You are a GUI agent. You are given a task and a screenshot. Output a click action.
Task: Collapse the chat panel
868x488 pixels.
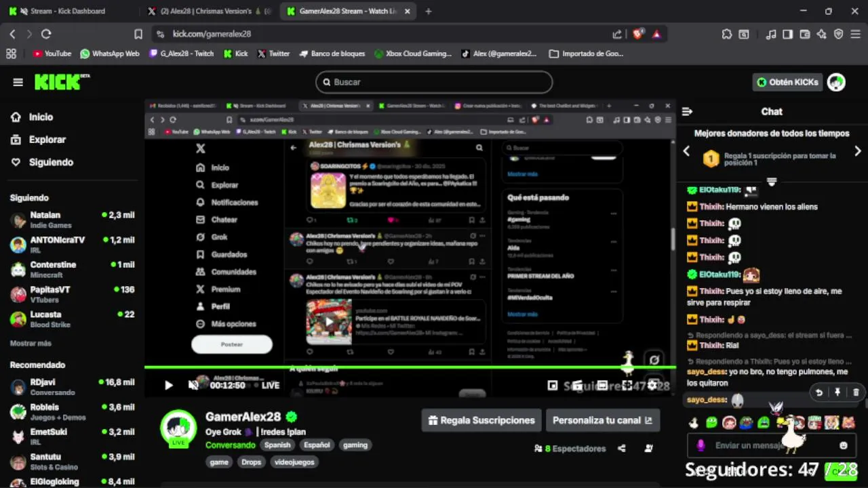point(687,111)
